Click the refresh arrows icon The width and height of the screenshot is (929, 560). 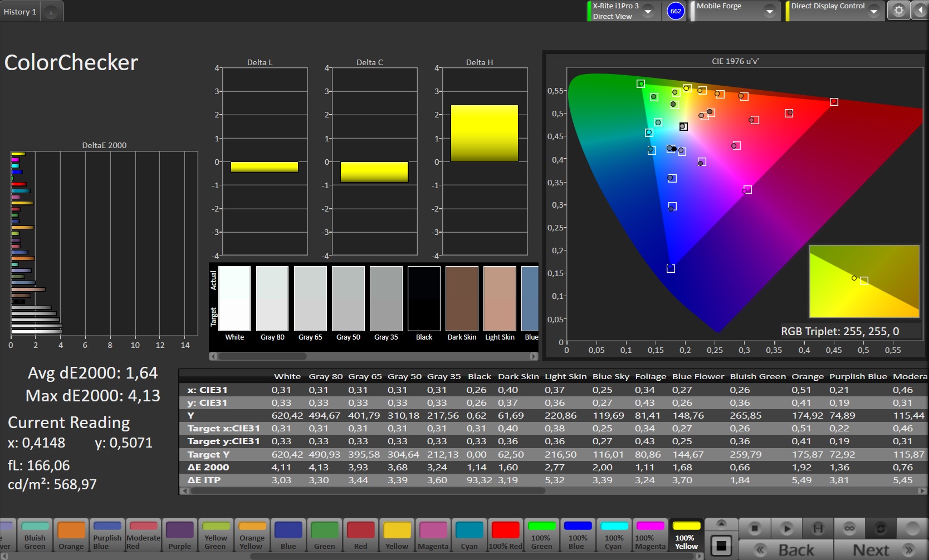pyautogui.click(x=881, y=528)
